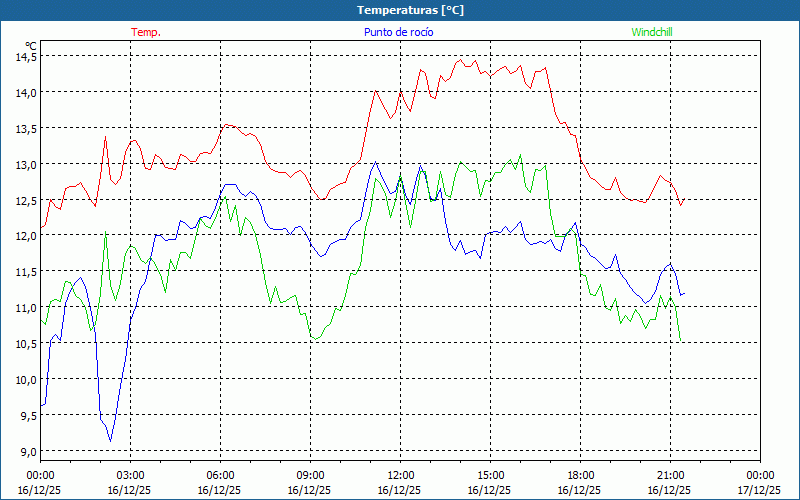Click the 13,0 value on the temperature axis
Viewport: 800px width, 500px height.
click(x=25, y=164)
